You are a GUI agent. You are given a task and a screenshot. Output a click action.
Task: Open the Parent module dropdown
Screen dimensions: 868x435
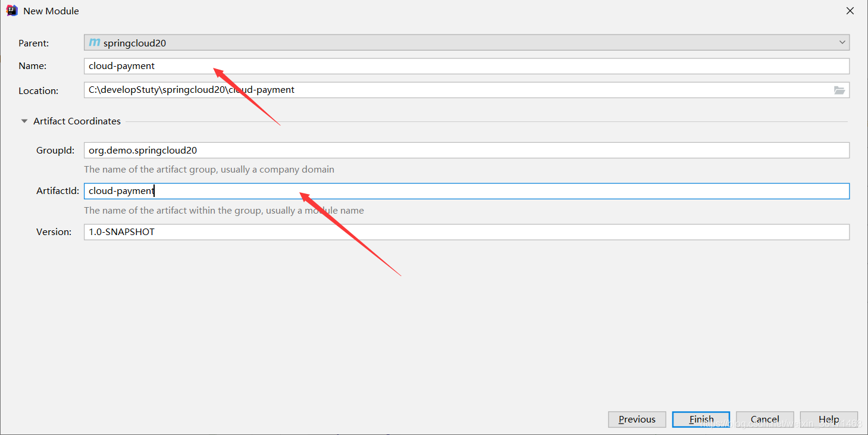[x=466, y=42]
